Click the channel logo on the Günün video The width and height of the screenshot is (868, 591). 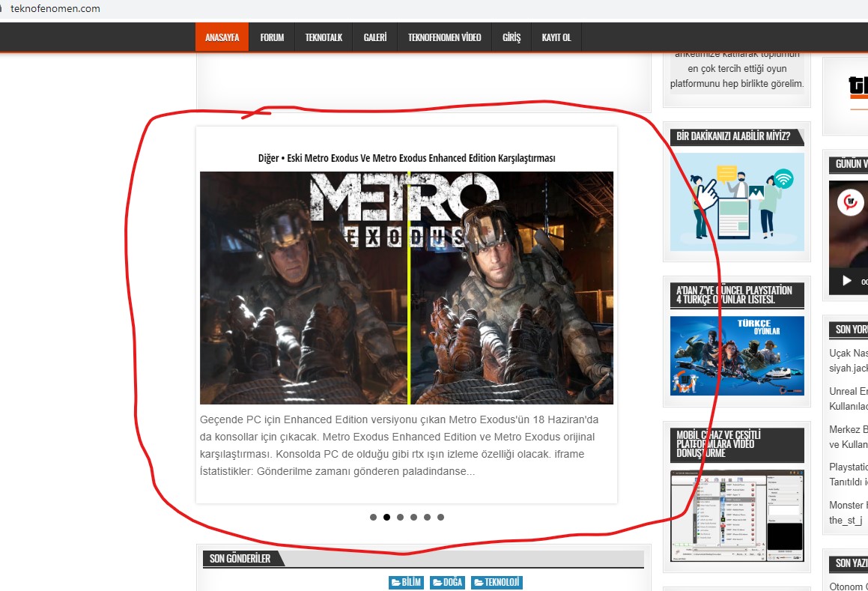click(851, 202)
